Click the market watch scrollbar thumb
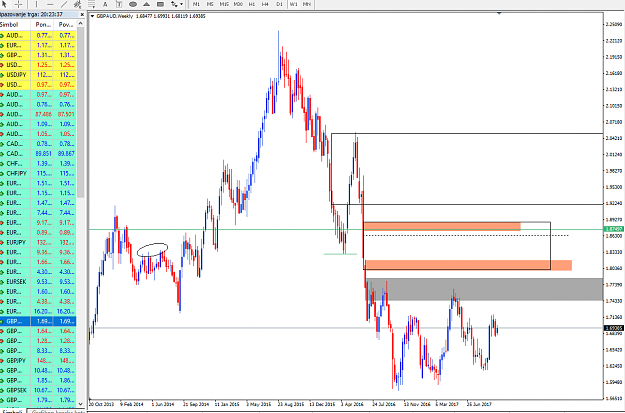Screen dimensions: 625x413 81,113
